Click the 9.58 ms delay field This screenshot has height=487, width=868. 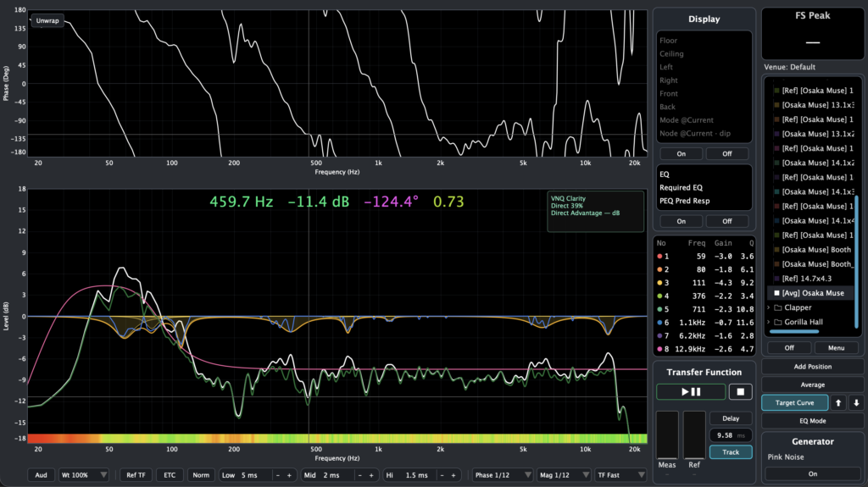pos(730,435)
